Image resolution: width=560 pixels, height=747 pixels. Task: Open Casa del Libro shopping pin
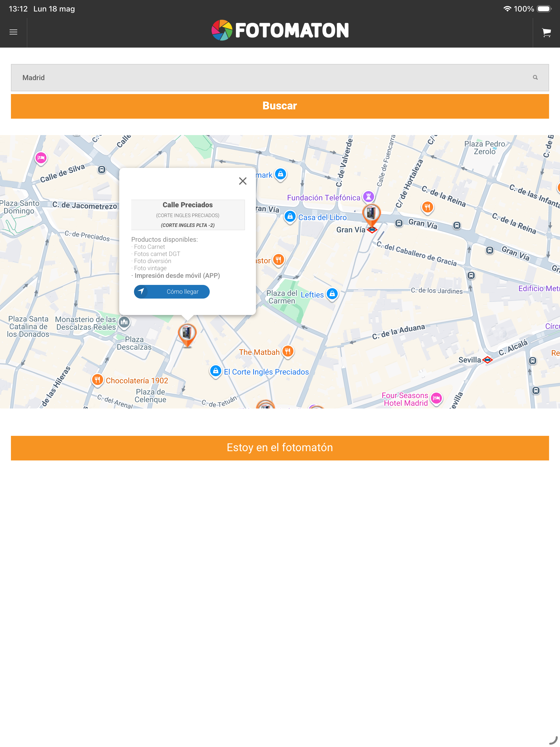pyautogui.click(x=290, y=217)
